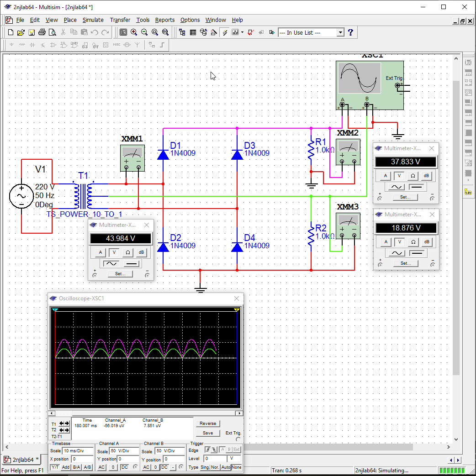Expand the Grapher dropdown arrow
Screen dimensions: 476x476
[242, 32]
